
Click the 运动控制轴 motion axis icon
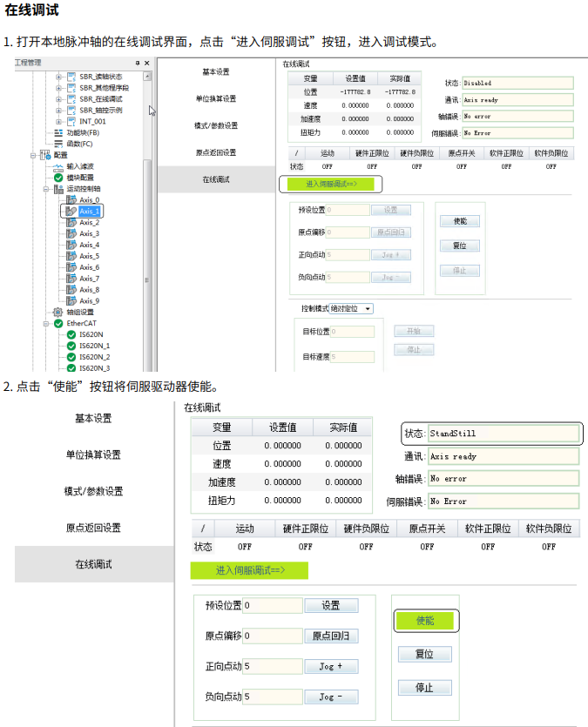point(58,189)
